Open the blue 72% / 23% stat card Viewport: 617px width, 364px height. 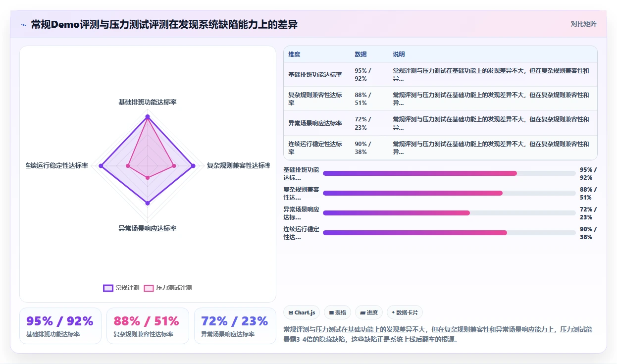235,326
